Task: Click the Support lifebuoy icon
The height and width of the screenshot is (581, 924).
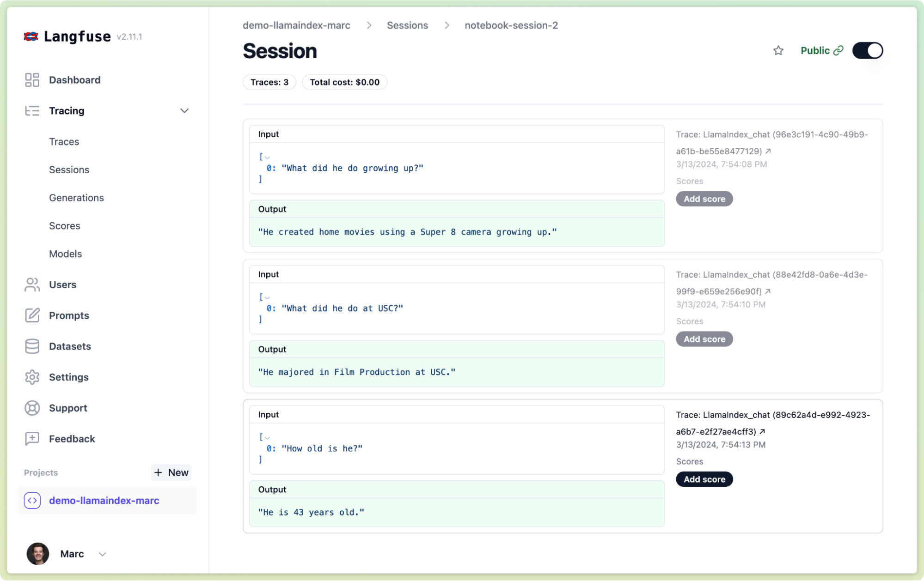Action: click(32, 408)
